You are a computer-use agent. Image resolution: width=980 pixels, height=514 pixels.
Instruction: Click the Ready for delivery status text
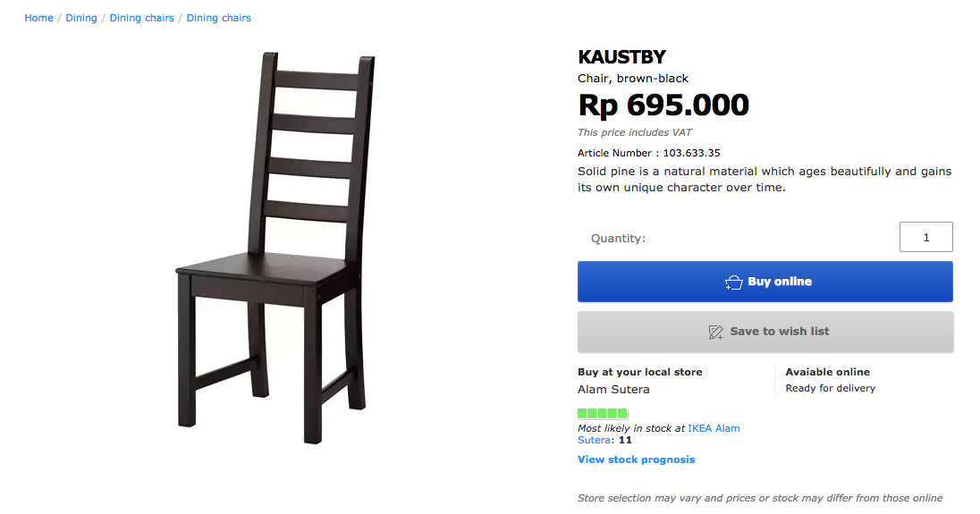pyautogui.click(x=830, y=389)
